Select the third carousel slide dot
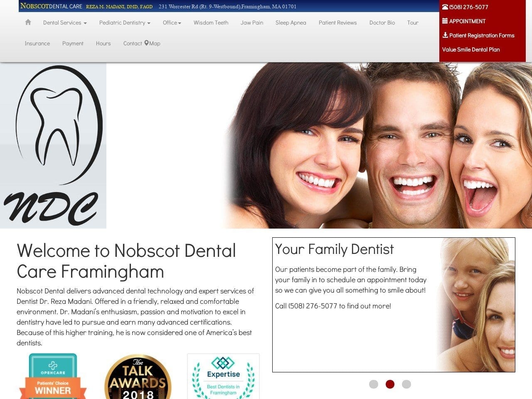 point(406,384)
